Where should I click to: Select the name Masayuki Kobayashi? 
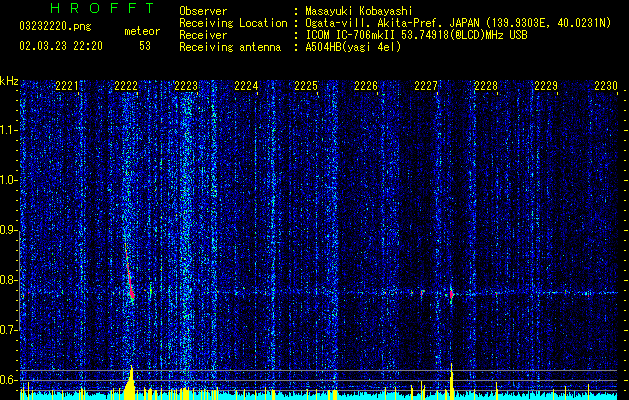point(358,11)
